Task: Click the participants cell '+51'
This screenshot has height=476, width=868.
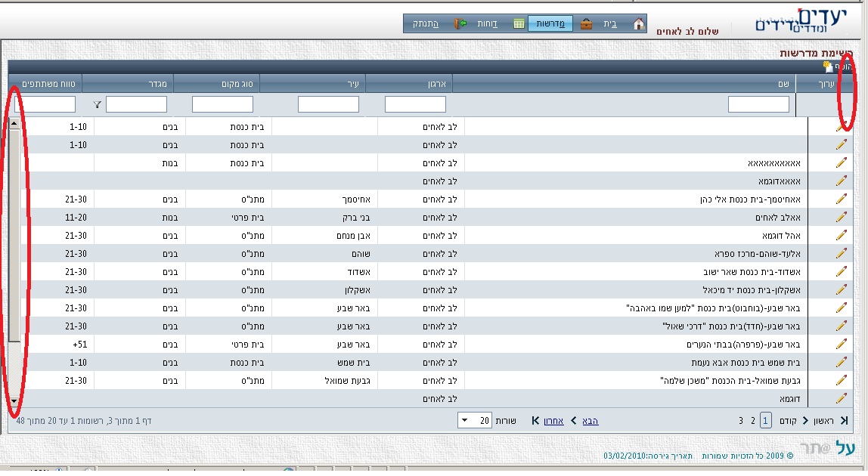Action: coord(79,345)
